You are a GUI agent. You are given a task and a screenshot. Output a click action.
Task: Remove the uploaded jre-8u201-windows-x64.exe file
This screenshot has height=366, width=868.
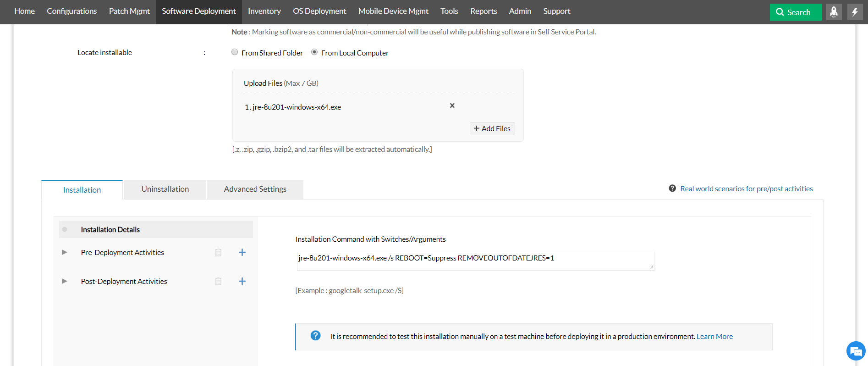click(x=452, y=105)
